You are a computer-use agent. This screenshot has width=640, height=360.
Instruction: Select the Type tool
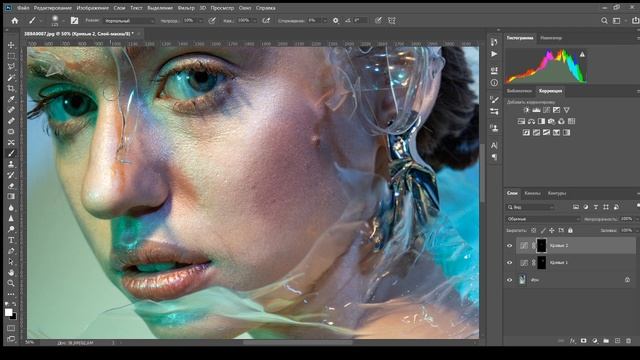11,240
